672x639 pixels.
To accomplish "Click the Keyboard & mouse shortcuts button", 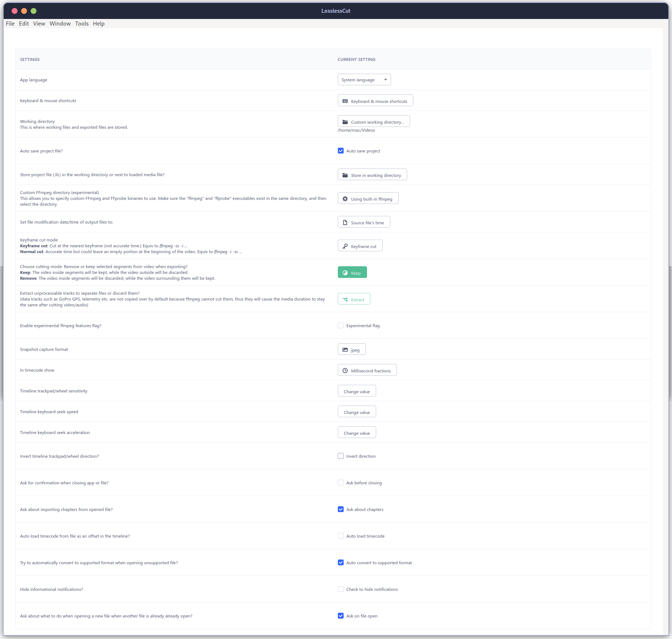I will 375,101.
